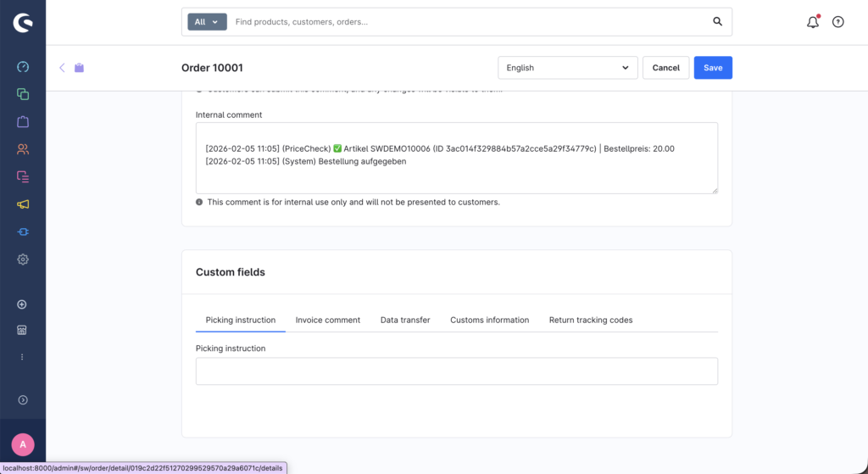
Task: Open the English language dropdown
Action: click(x=567, y=68)
